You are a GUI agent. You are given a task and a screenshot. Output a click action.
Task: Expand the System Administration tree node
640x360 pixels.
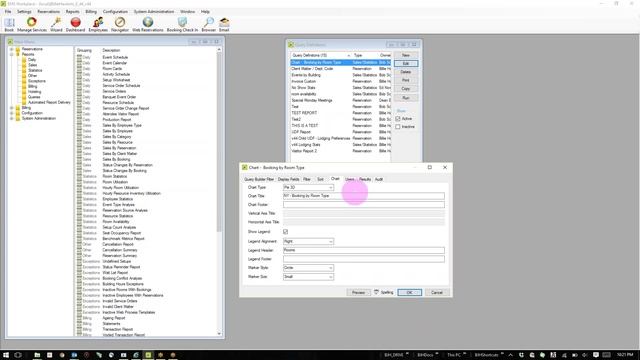point(11,118)
